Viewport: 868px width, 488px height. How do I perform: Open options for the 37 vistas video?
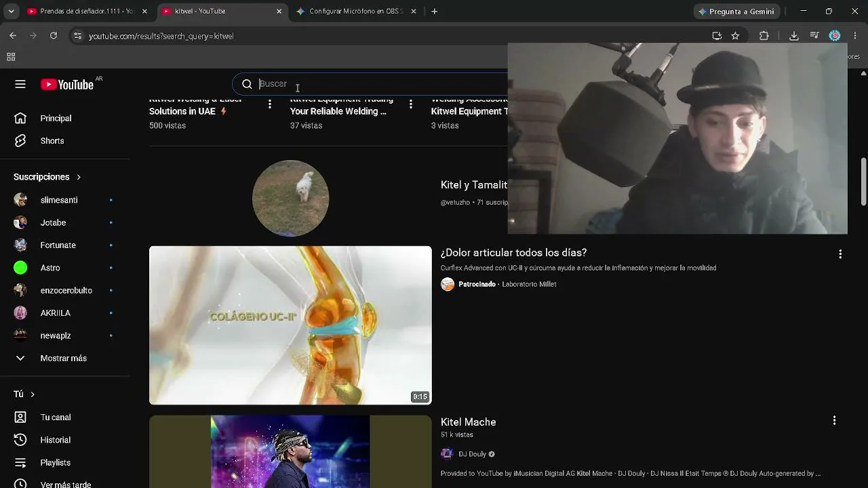pyautogui.click(x=411, y=104)
